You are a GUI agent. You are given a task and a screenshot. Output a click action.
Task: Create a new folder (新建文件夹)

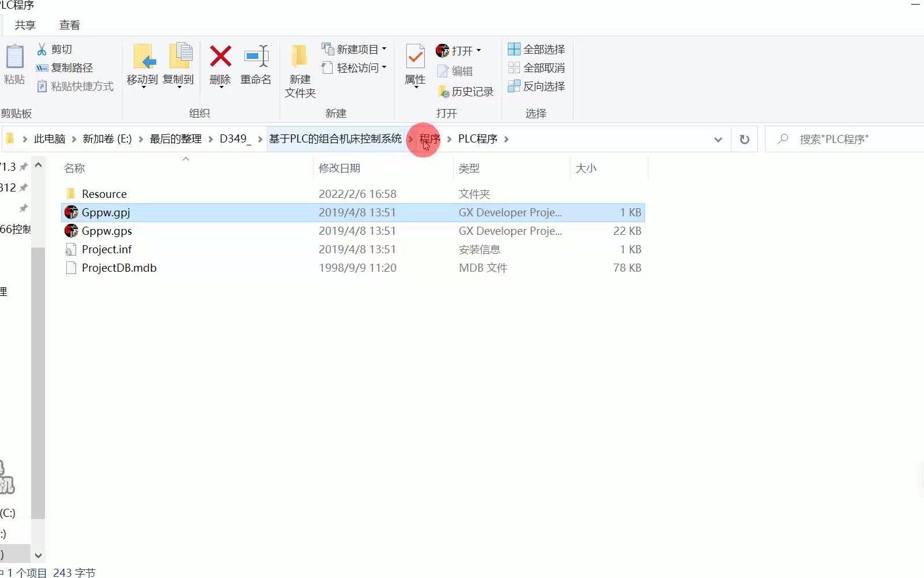pos(300,71)
